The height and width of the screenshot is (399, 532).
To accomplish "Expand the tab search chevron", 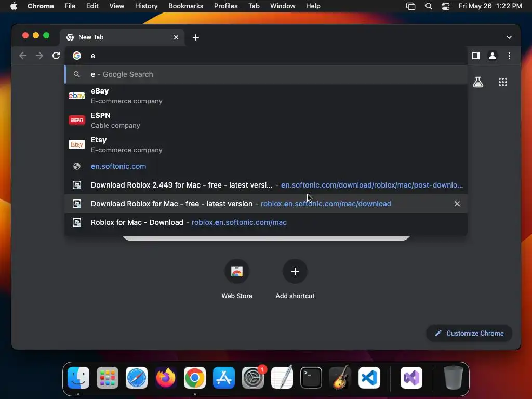I will (x=509, y=37).
